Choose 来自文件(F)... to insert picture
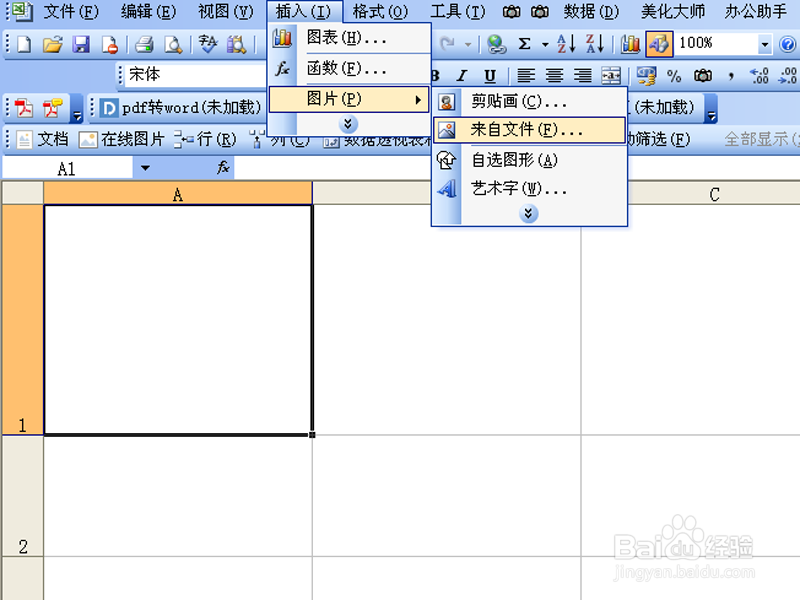This screenshot has width=800, height=600. tap(529, 130)
